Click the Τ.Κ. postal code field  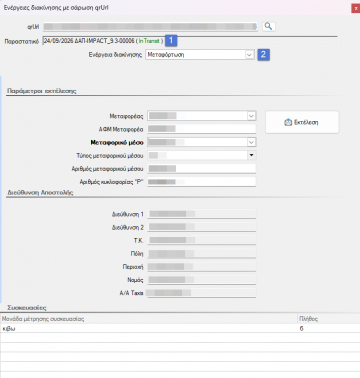(x=202, y=240)
